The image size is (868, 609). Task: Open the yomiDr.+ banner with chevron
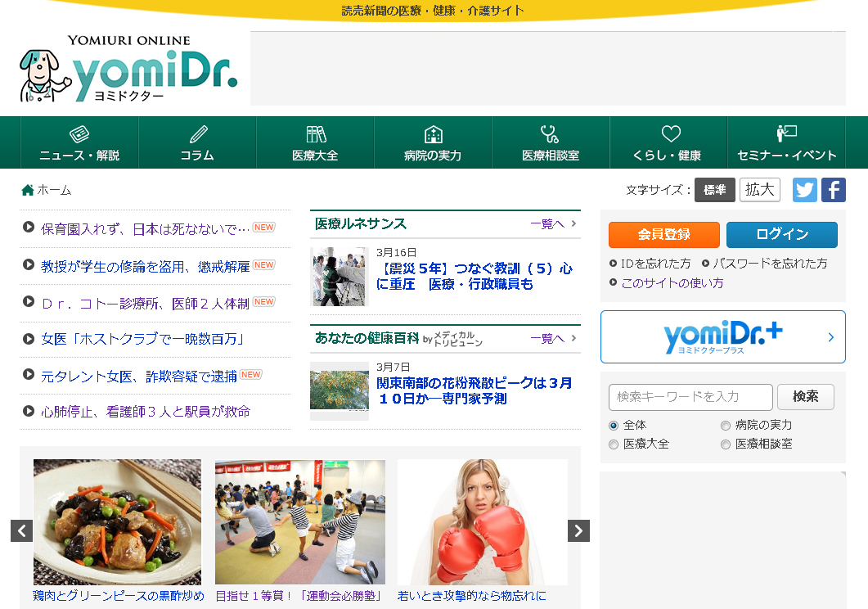723,336
